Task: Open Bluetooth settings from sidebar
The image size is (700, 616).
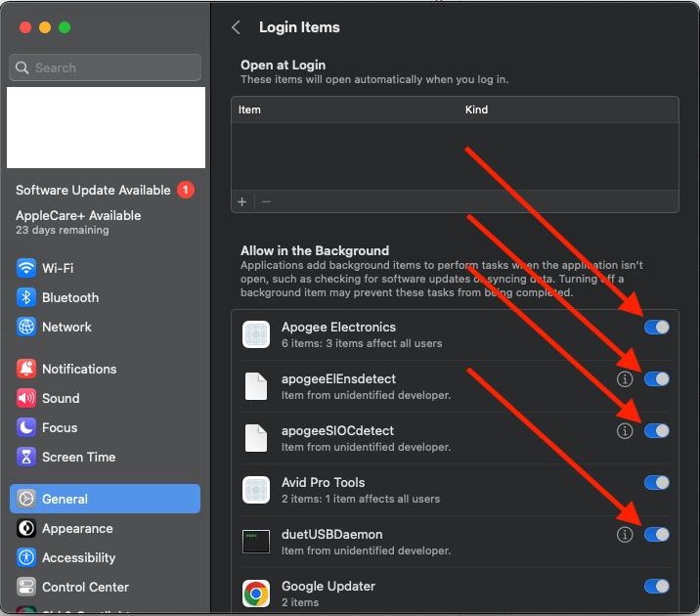Action: pos(26,297)
